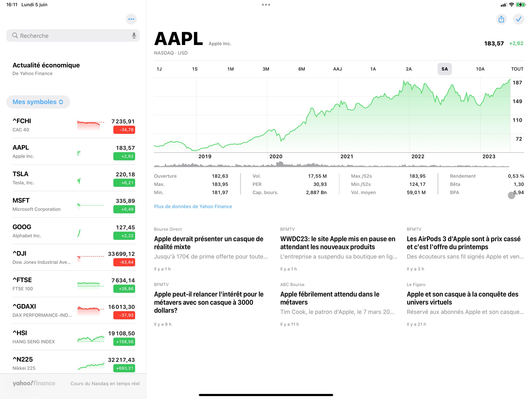This screenshot has width=532, height=399.
Task: Tap the battery status icon
Action: [521, 4]
